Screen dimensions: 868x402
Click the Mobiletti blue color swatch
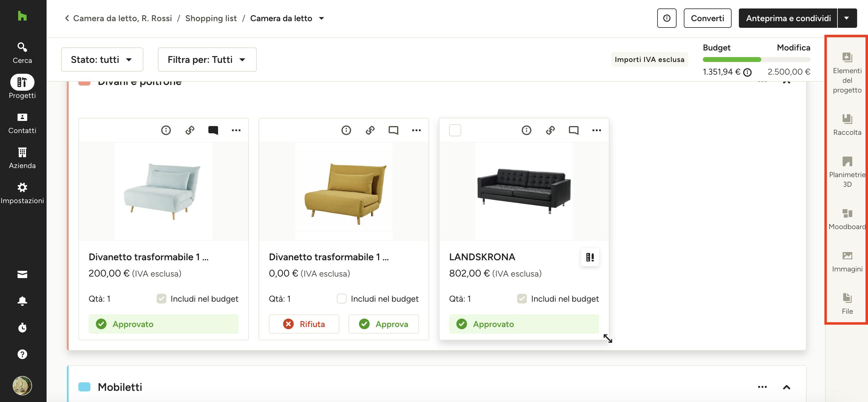[84, 387]
